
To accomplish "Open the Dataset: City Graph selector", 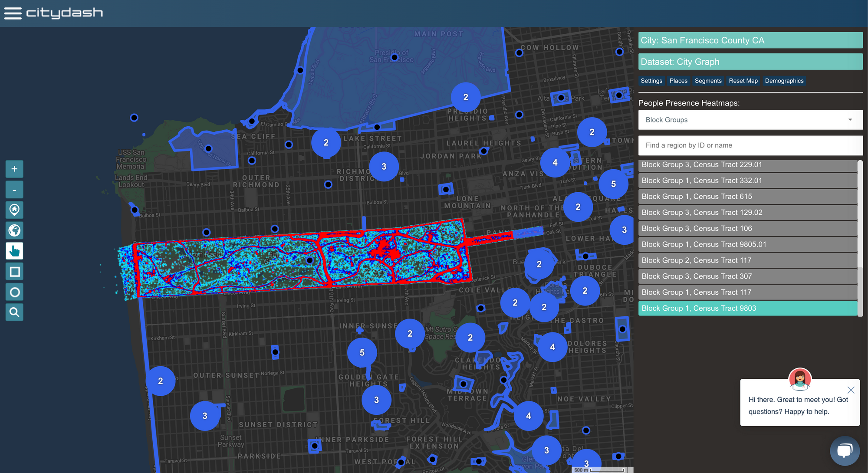I will [x=750, y=62].
